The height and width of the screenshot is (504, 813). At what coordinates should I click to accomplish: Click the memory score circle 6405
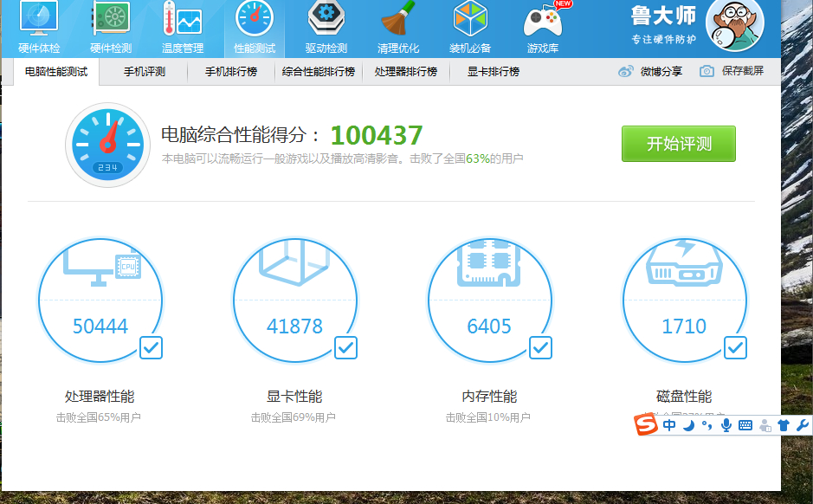coord(490,300)
